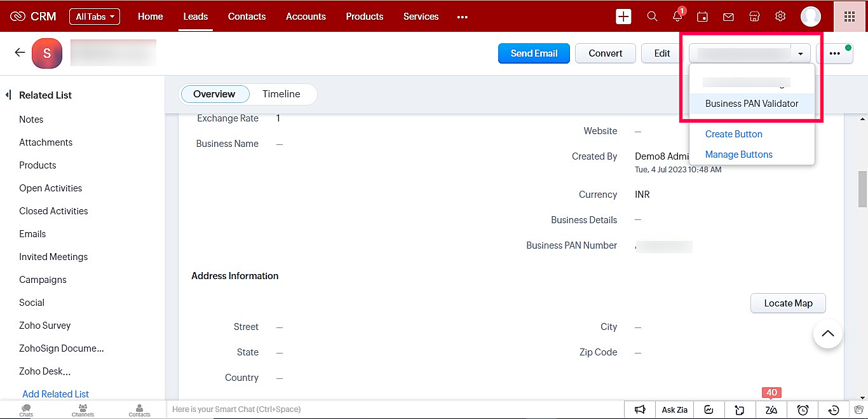Open the quick create plus icon
This screenshot has height=419, width=868.
pyautogui.click(x=623, y=17)
